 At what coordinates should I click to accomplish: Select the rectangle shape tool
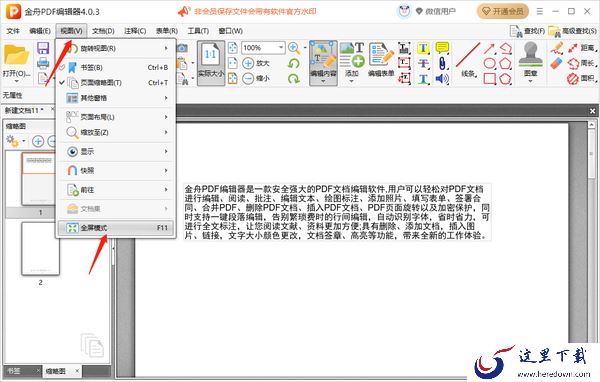tap(489, 79)
